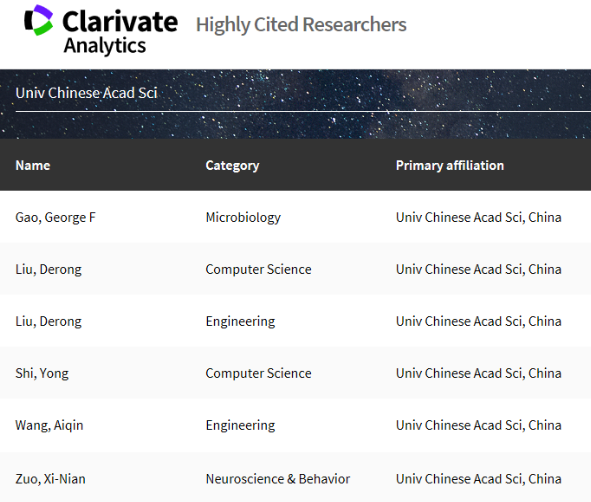Click Wang, Aiqin's Engineering category
The height and width of the screenshot is (502, 591).
click(x=240, y=425)
